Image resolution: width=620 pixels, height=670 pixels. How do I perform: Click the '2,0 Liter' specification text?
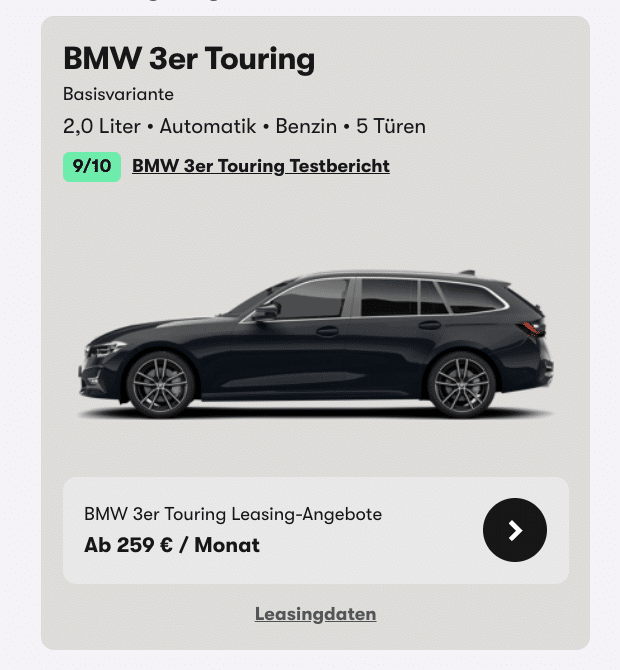pos(102,126)
